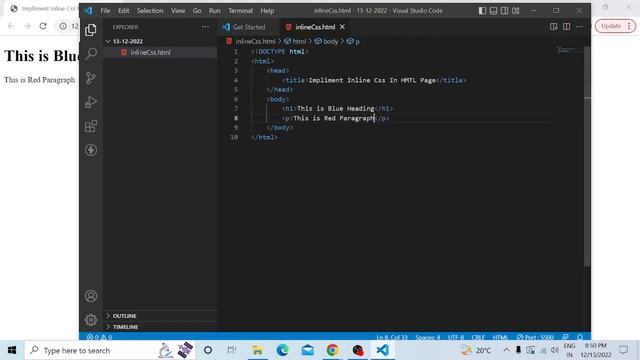640x360 pixels.
Task: Open the Go menu
Action: point(197,11)
